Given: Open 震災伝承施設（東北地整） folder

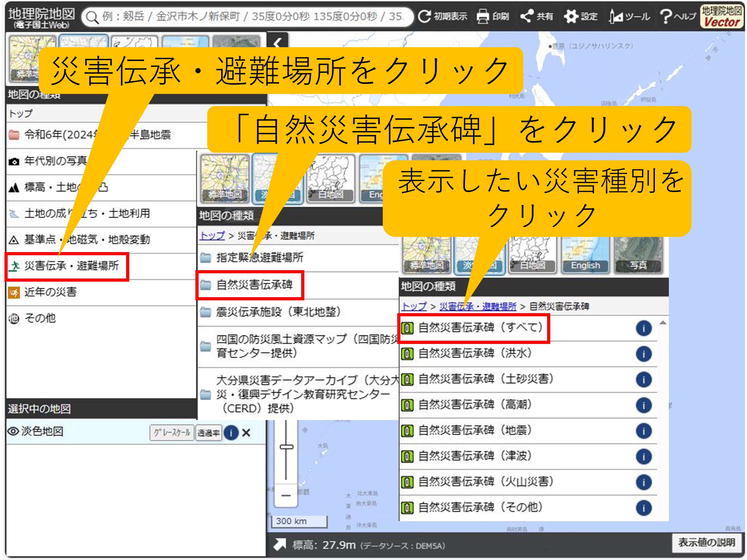Looking at the screenshot, I should tap(298, 312).
